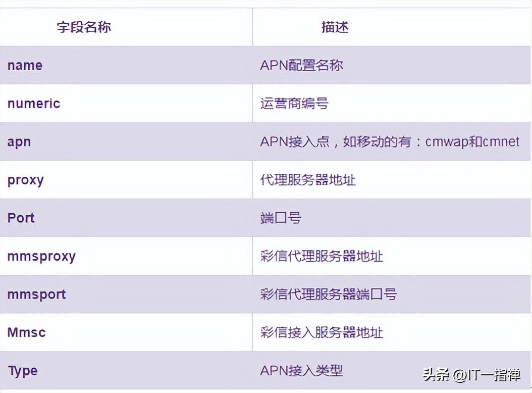Select the proxy field label
Screen dimensions: 532x393
(25, 179)
